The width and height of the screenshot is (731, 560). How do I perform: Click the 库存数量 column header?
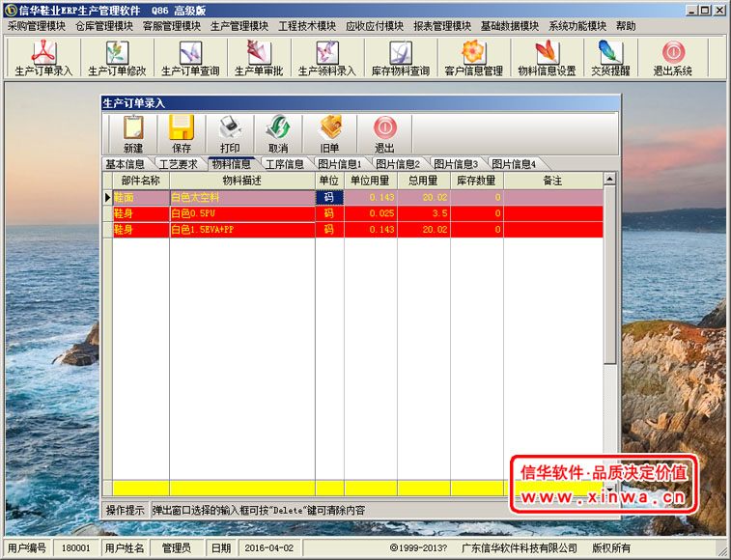pyautogui.click(x=477, y=181)
